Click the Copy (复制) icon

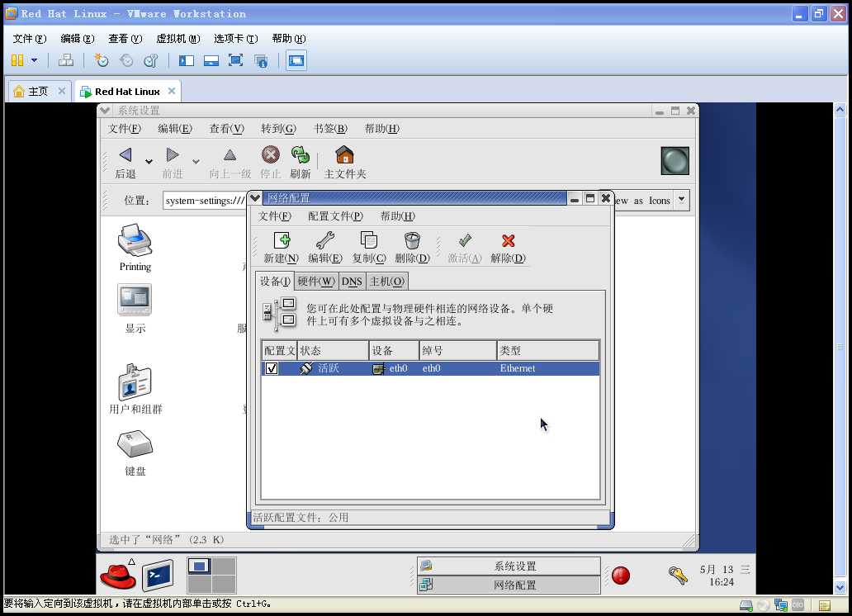368,240
